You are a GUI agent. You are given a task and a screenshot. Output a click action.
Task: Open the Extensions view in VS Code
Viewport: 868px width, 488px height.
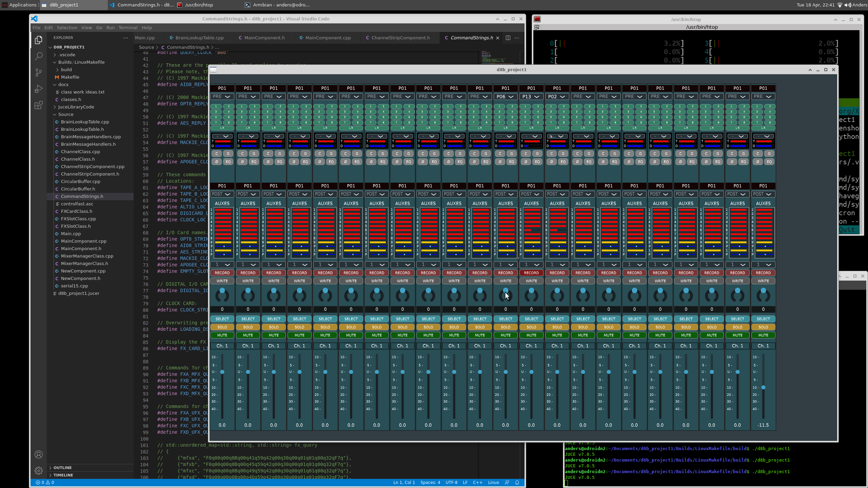(39, 105)
